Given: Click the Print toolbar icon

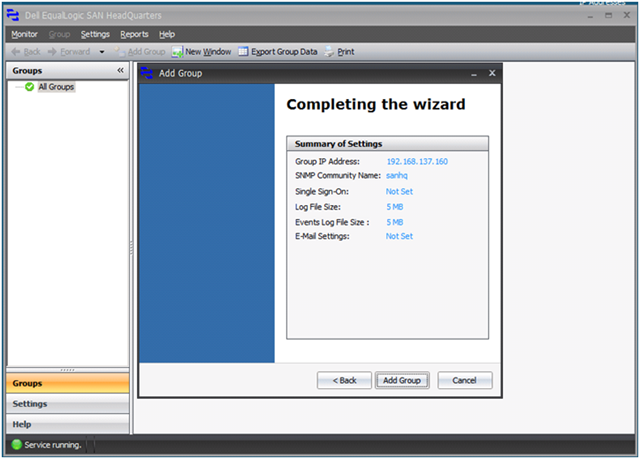Looking at the screenshot, I should coord(329,52).
